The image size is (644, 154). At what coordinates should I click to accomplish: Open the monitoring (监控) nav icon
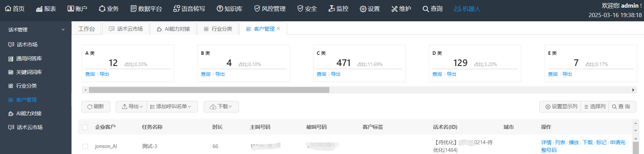click(332, 9)
